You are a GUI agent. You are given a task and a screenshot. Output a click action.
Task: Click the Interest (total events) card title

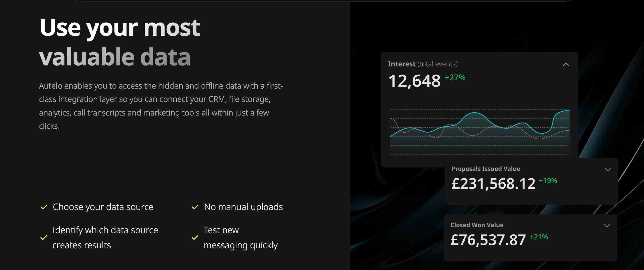(x=422, y=64)
